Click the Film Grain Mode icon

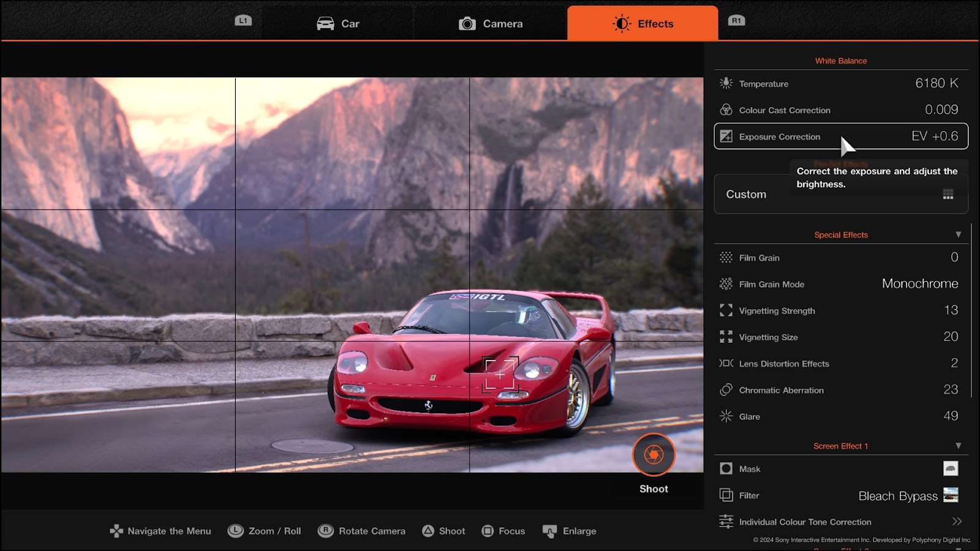coord(726,283)
